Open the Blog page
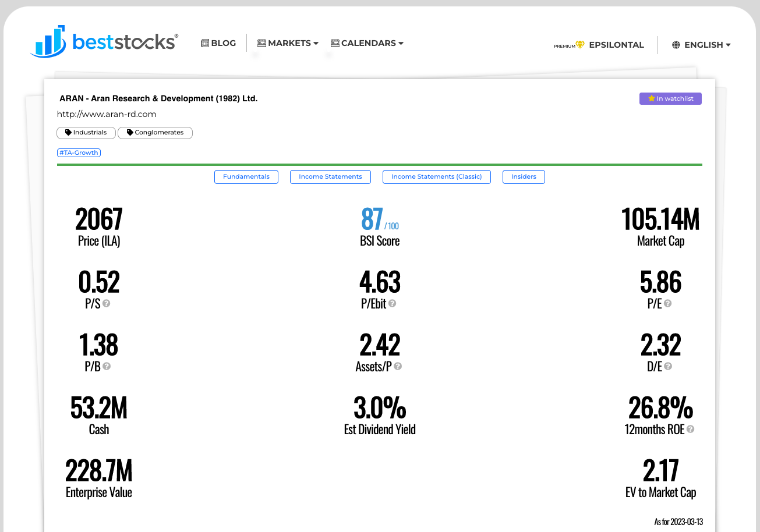The height and width of the screenshot is (532, 760). pyautogui.click(x=218, y=43)
